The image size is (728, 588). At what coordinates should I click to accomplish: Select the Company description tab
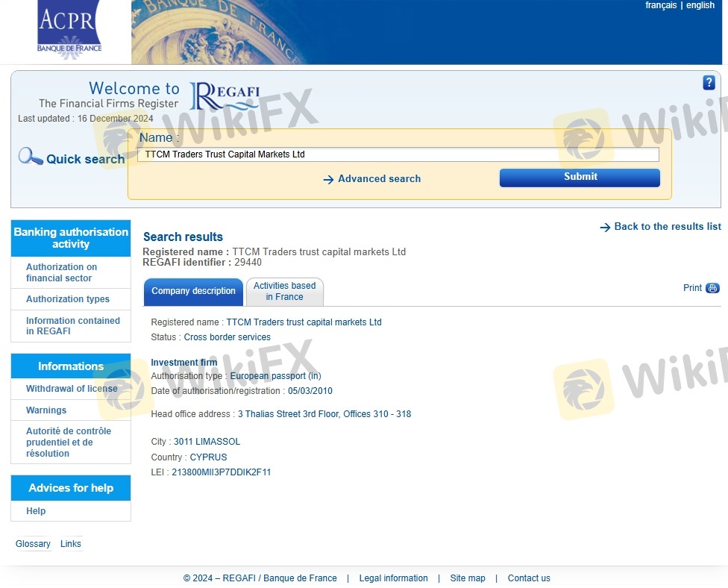[x=193, y=292]
